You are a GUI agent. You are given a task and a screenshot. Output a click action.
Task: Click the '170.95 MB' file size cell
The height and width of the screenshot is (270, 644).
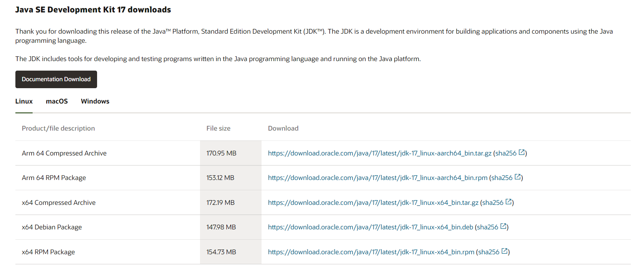[x=231, y=153]
